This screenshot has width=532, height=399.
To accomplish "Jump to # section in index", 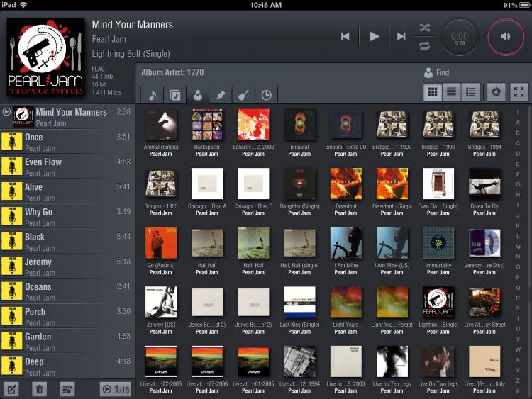I will point(518,391).
